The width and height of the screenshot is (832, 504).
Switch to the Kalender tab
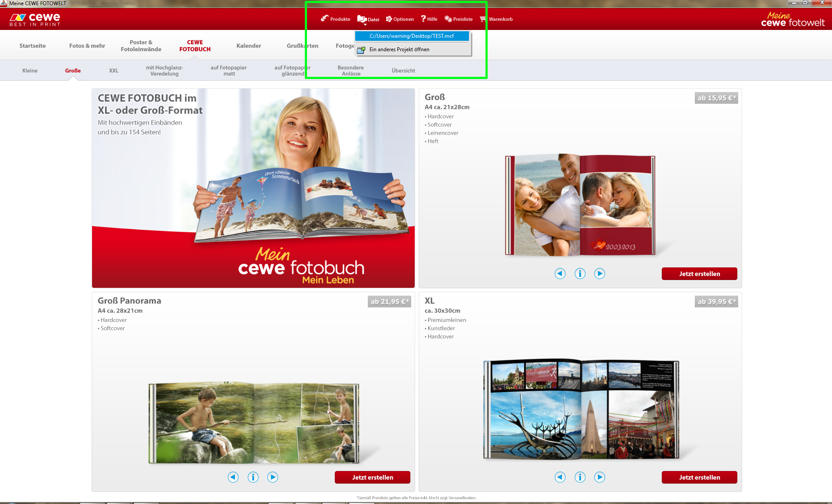[x=249, y=46]
